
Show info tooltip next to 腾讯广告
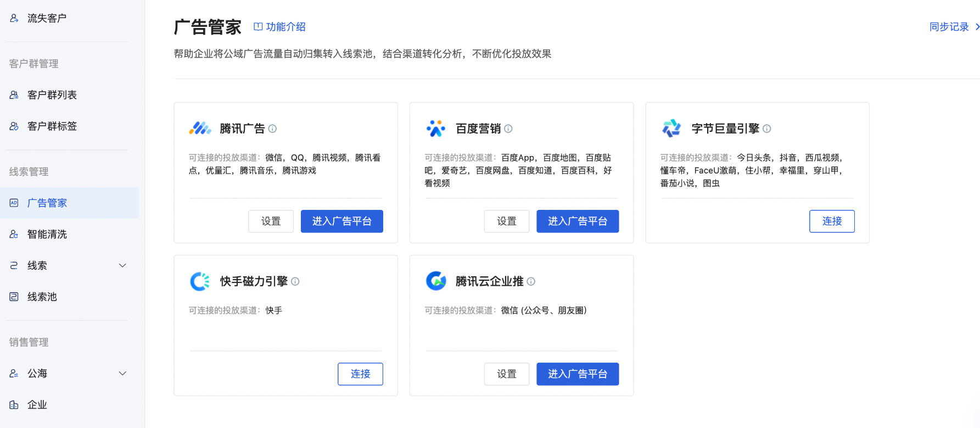pyautogui.click(x=272, y=129)
